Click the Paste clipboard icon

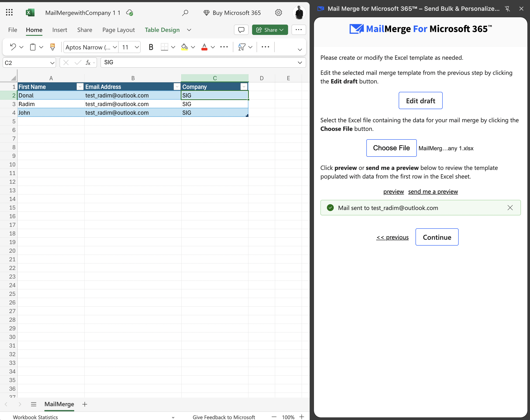pos(33,47)
